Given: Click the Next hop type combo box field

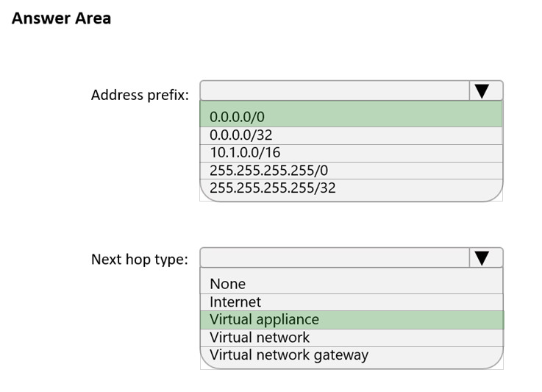Looking at the screenshot, I should tap(335, 258).
